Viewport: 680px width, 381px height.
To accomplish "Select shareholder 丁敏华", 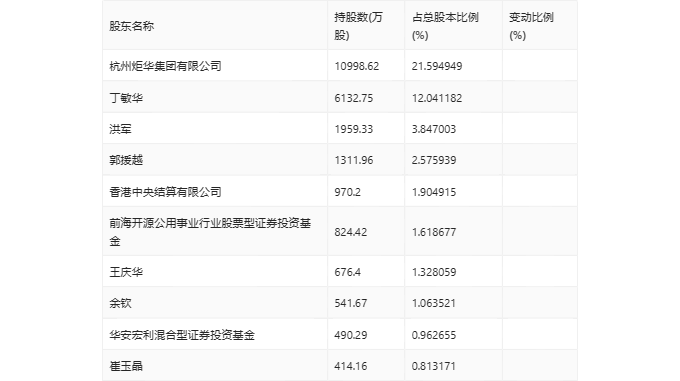I will coord(126,98).
